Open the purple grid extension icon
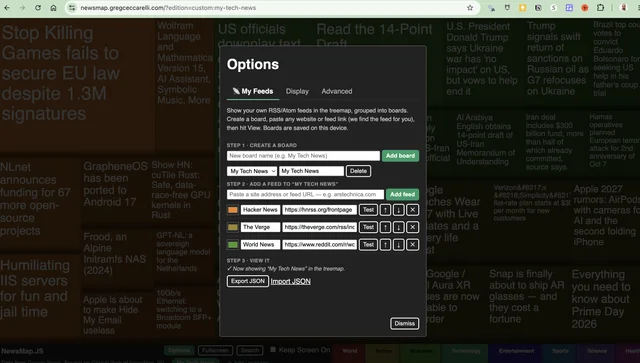 pos(569,8)
